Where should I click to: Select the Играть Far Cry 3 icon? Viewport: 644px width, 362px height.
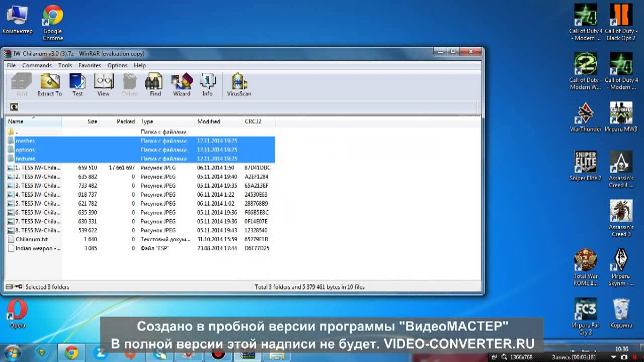click(x=585, y=317)
